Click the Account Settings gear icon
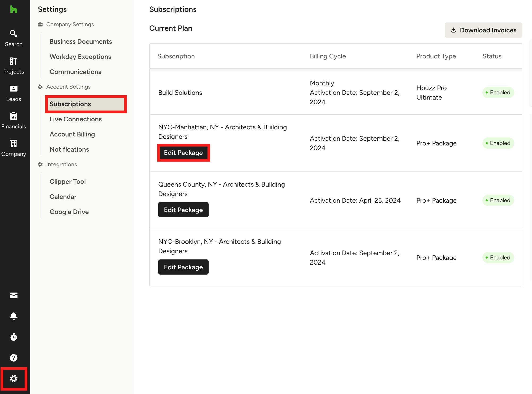The image size is (532, 394). (40, 87)
